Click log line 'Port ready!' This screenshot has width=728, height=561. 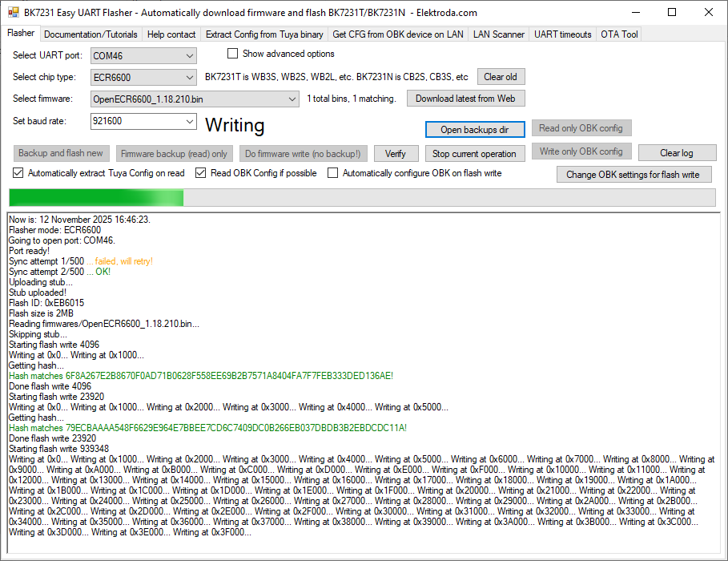pos(30,251)
